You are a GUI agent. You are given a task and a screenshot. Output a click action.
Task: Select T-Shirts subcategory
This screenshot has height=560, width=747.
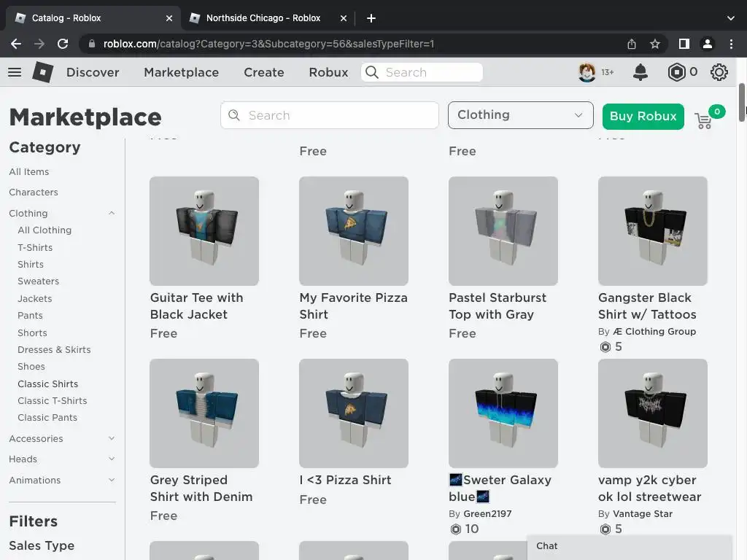[x=35, y=248]
